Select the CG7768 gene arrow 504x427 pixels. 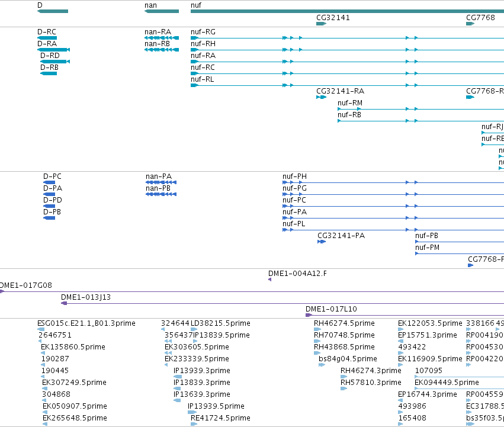click(470, 24)
